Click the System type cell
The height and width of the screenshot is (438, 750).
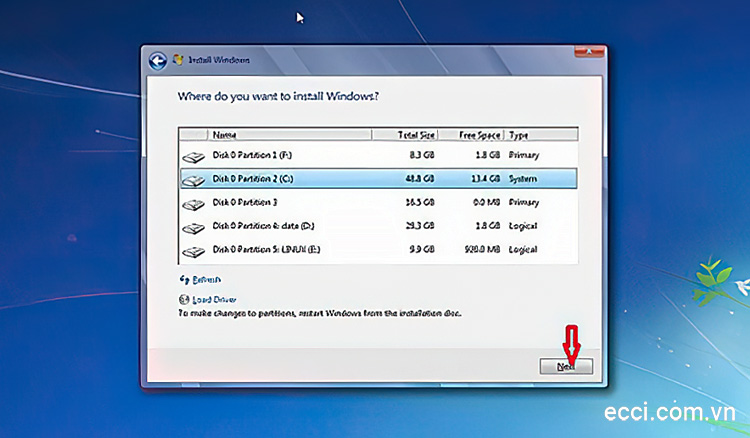522,179
